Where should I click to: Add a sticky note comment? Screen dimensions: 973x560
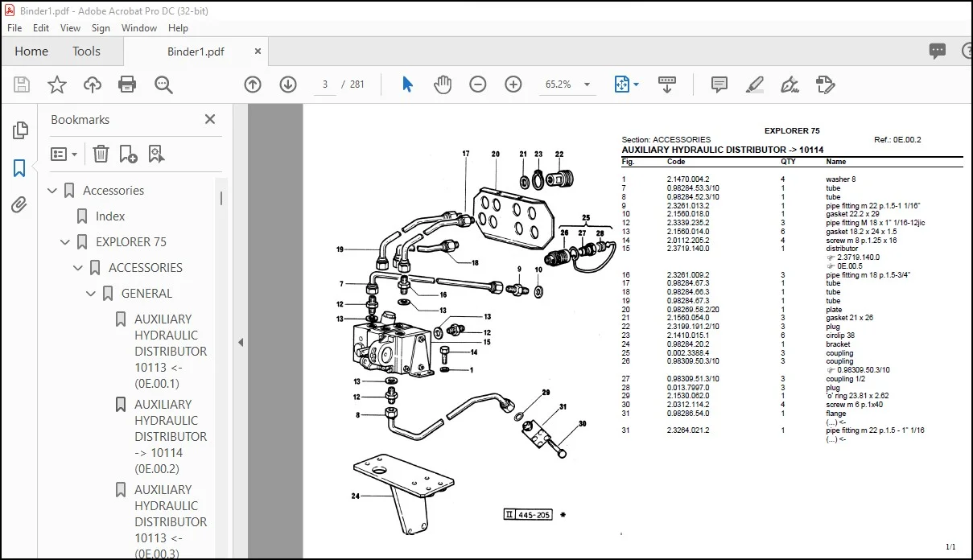719,84
